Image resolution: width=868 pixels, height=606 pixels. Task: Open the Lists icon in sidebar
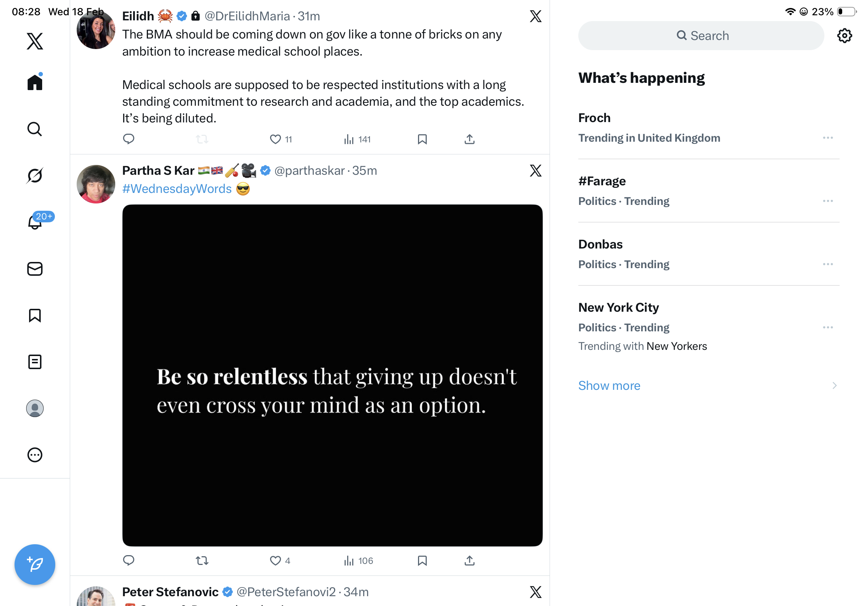point(35,362)
